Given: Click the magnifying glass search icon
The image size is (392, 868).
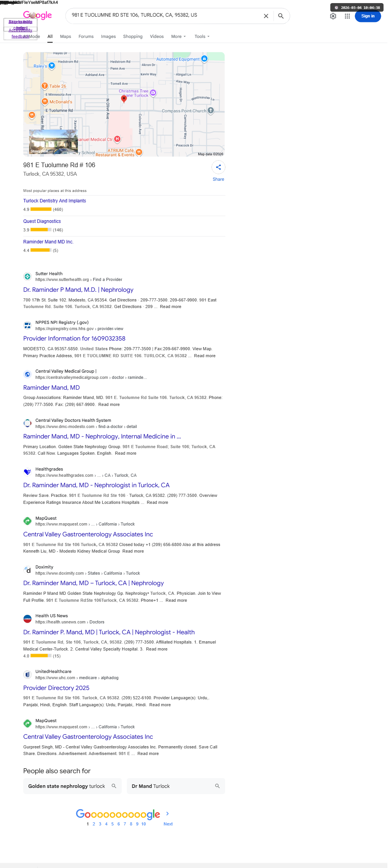Looking at the screenshot, I should tap(281, 16).
